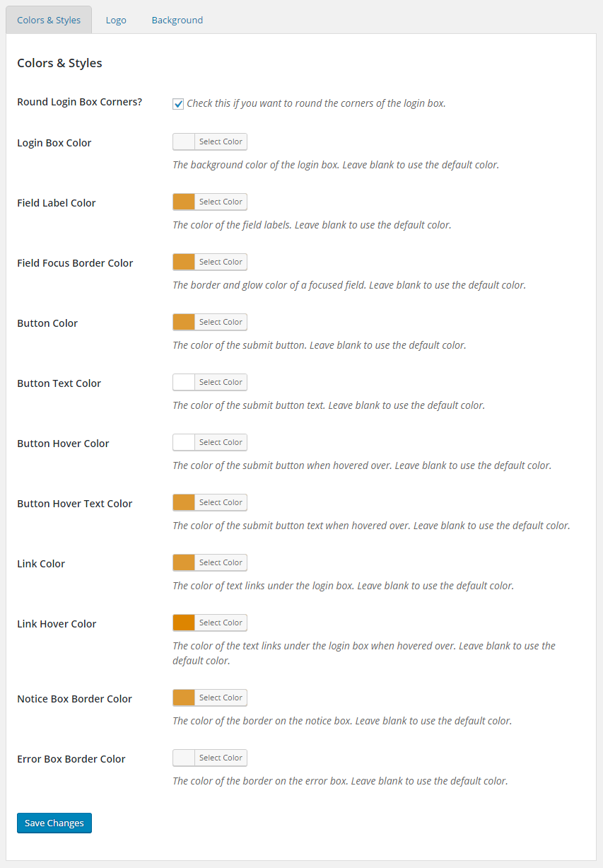Open the Button Hover Text Color picker
603x868 pixels.
coord(221,502)
